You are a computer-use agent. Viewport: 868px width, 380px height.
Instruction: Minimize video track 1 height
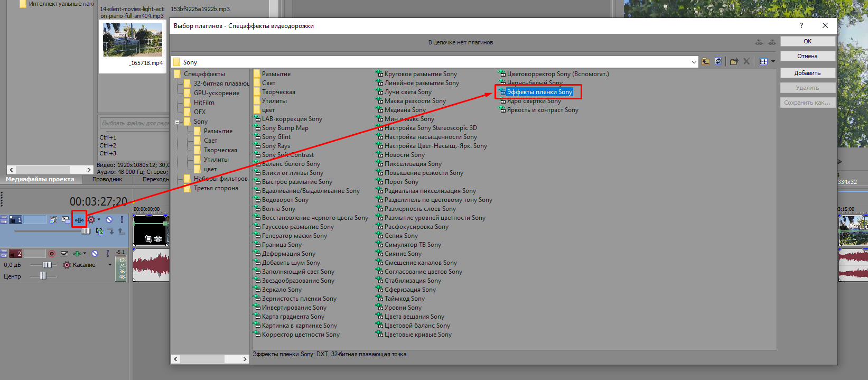[4, 217]
